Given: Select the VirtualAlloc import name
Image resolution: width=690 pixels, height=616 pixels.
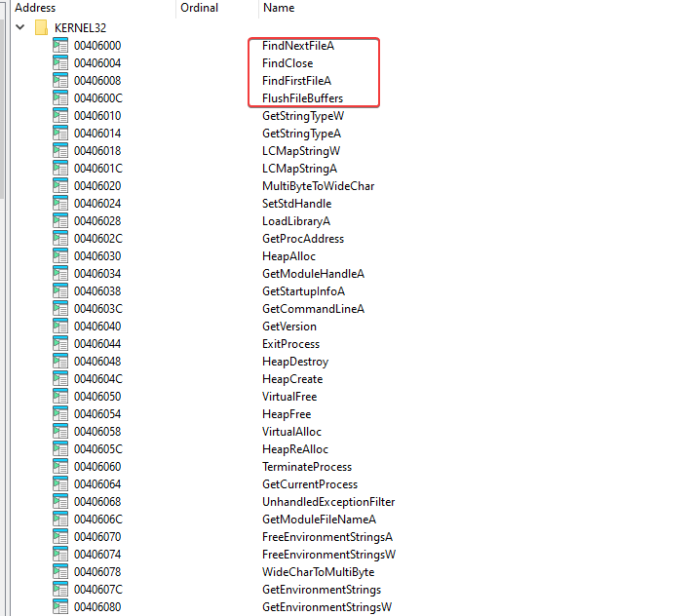Looking at the screenshot, I should point(291,432).
